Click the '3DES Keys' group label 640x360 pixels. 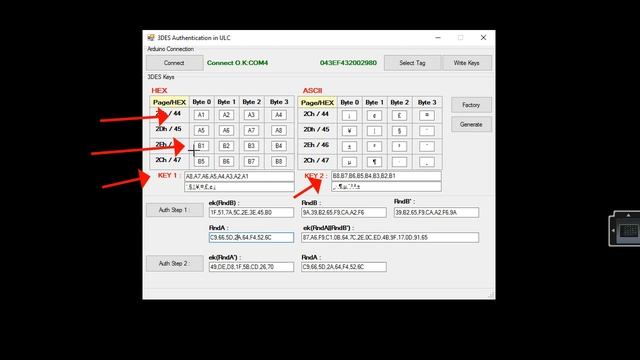tap(161, 77)
